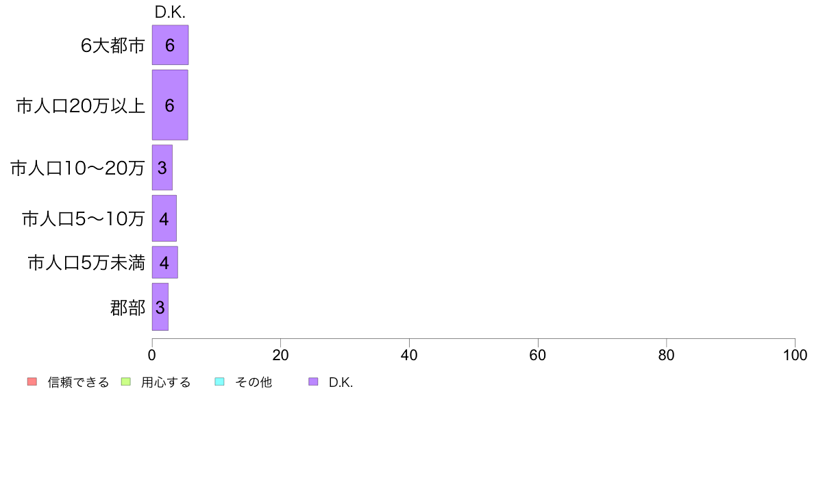Click the red 信頼できる legend swatch
Viewport: 814px width, 504px height.
32,381
